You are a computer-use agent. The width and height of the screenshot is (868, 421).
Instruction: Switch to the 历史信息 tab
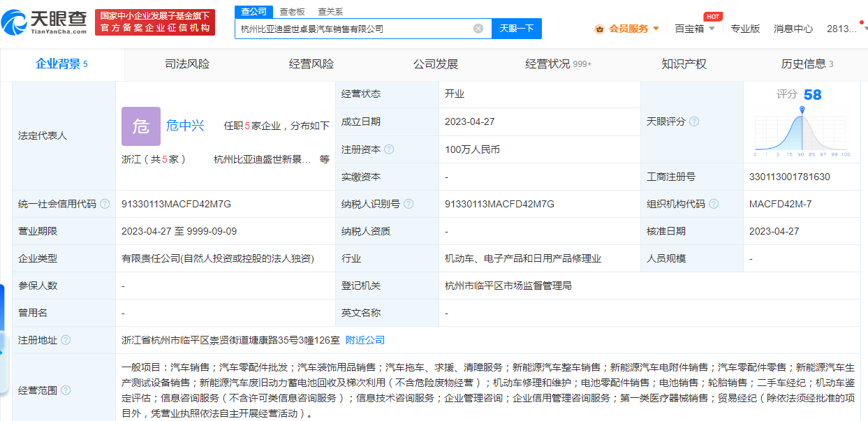807,64
